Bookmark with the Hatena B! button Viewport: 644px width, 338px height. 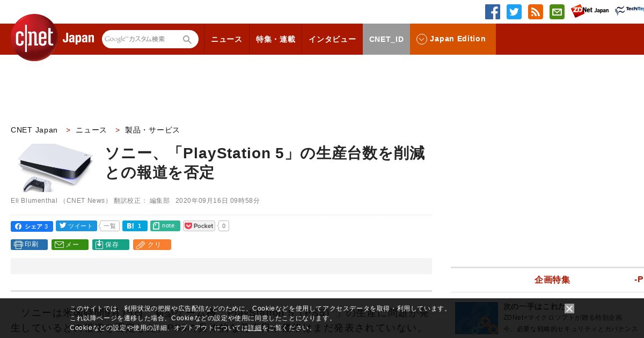click(x=135, y=226)
